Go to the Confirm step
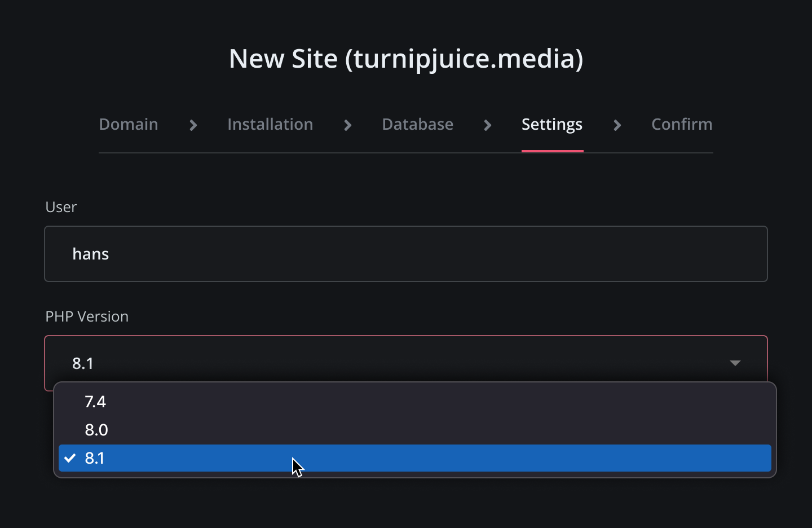Viewport: 812px width, 528px height. [x=682, y=124]
